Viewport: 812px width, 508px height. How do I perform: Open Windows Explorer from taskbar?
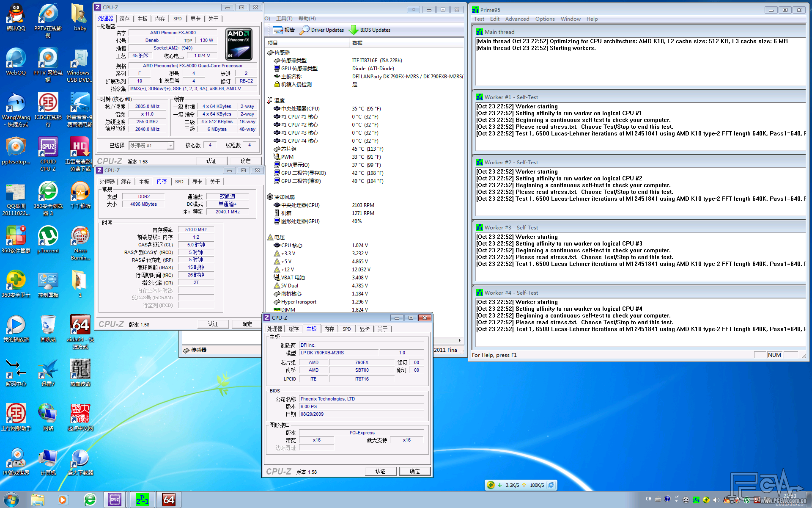(38, 500)
